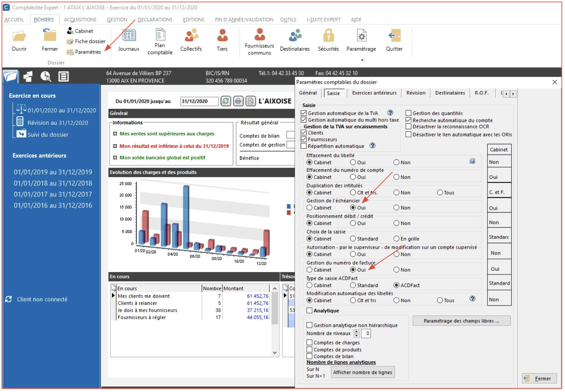
Task: Click Afficher nombre de lignes button
Action: (362, 372)
